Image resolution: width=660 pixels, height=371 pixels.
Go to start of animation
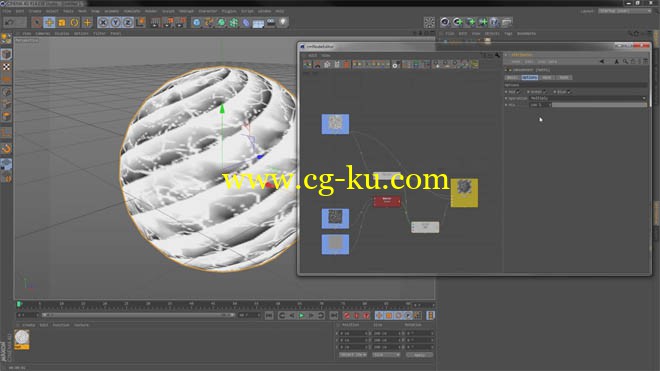point(269,315)
